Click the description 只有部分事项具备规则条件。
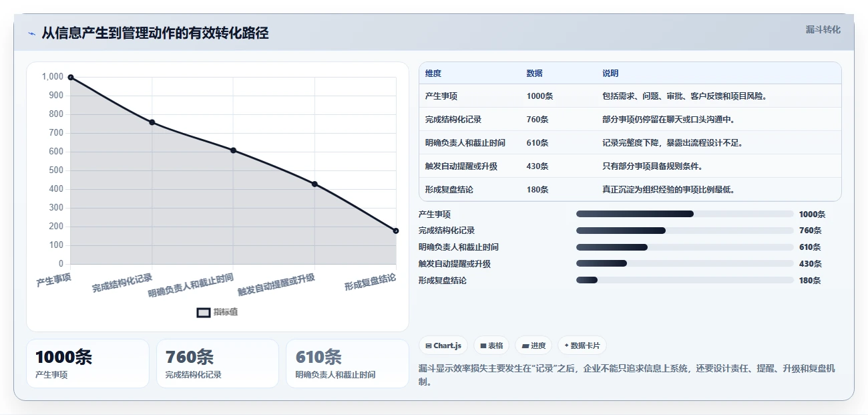868x415 pixels. click(652, 166)
